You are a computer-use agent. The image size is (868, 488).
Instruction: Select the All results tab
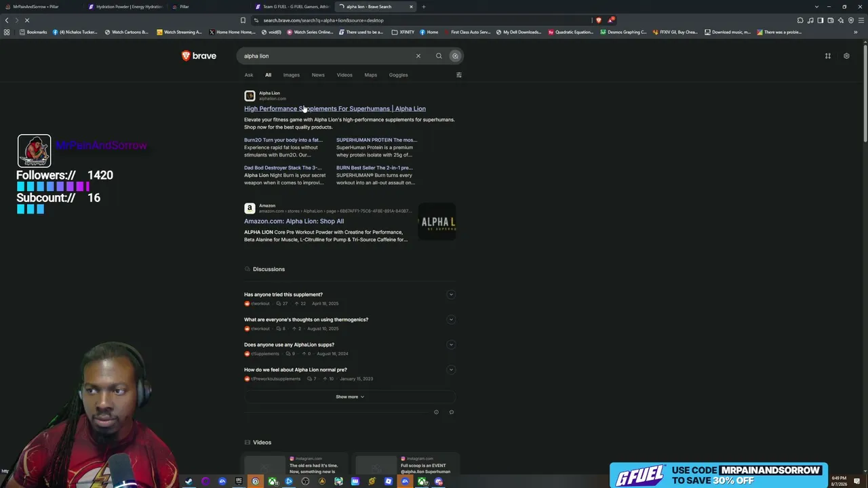tap(268, 75)
